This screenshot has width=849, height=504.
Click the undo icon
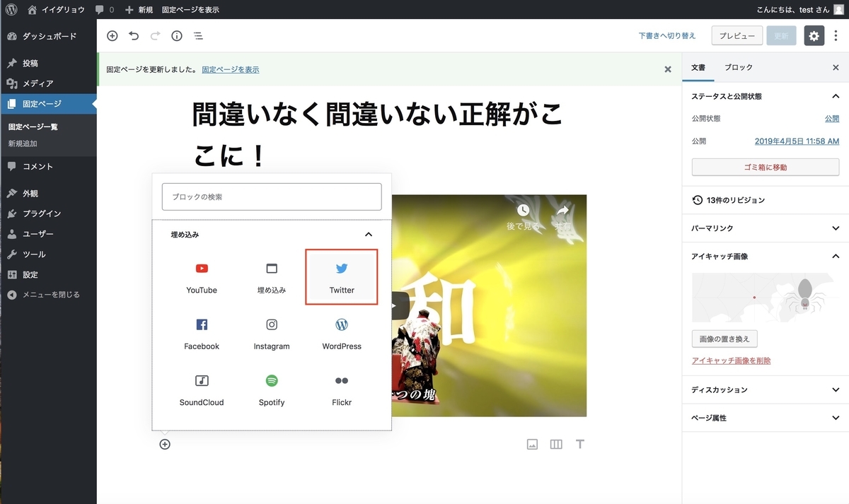[134, 36]
